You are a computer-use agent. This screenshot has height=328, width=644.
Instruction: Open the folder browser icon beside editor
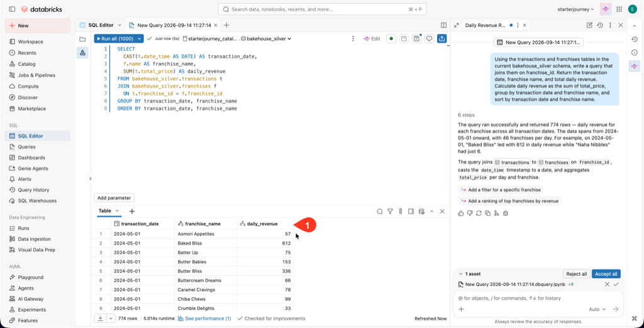point(82,40)
